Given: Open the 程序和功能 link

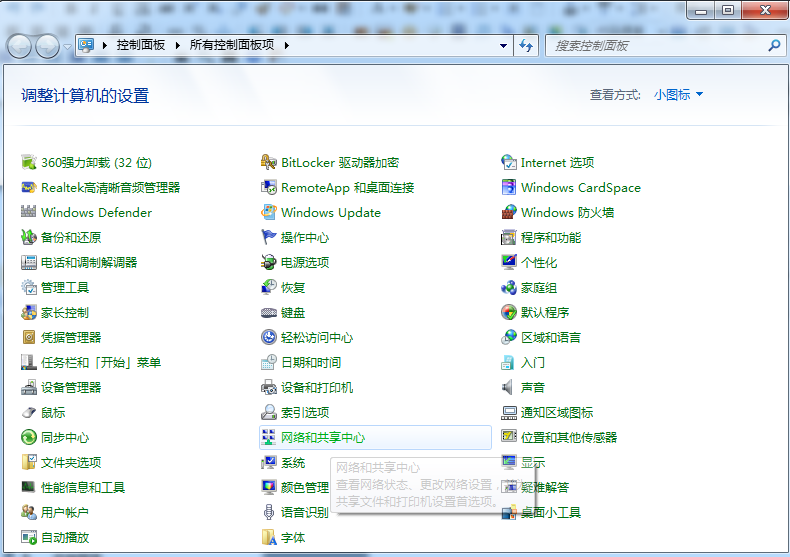Looking at the screenshot, I should coord(550,238).
